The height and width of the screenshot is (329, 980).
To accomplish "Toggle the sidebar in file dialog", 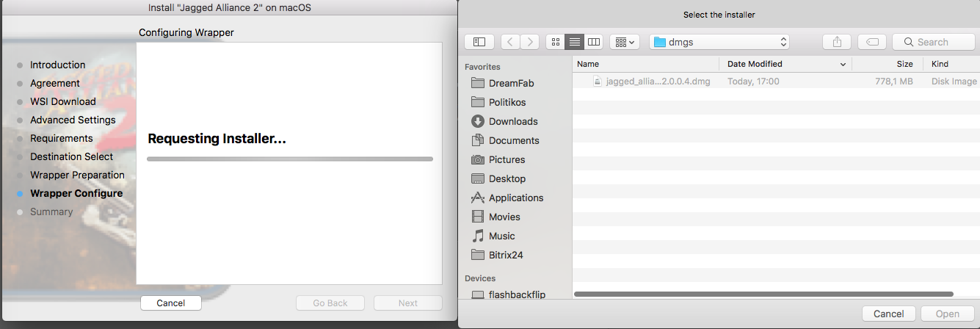I will [479, 42].
